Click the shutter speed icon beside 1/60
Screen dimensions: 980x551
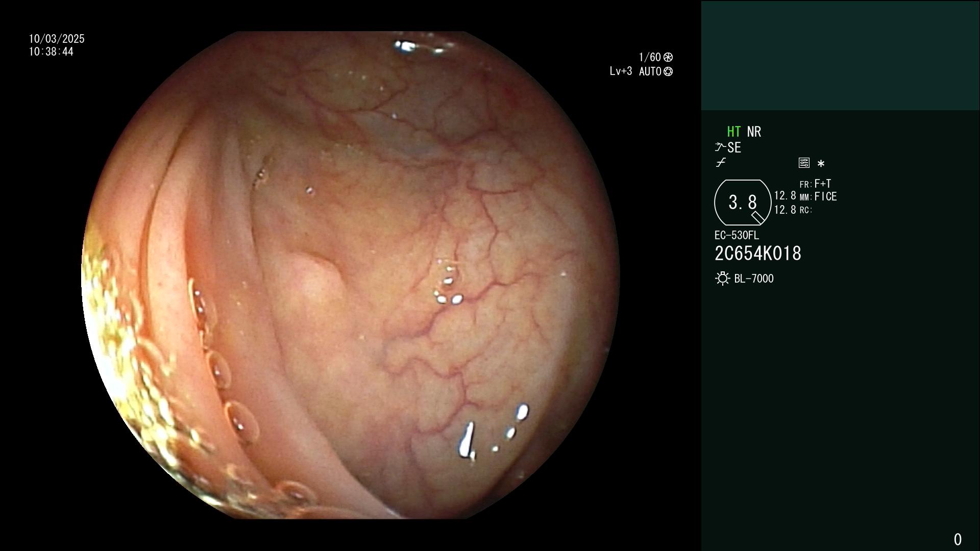click(668, 57)
